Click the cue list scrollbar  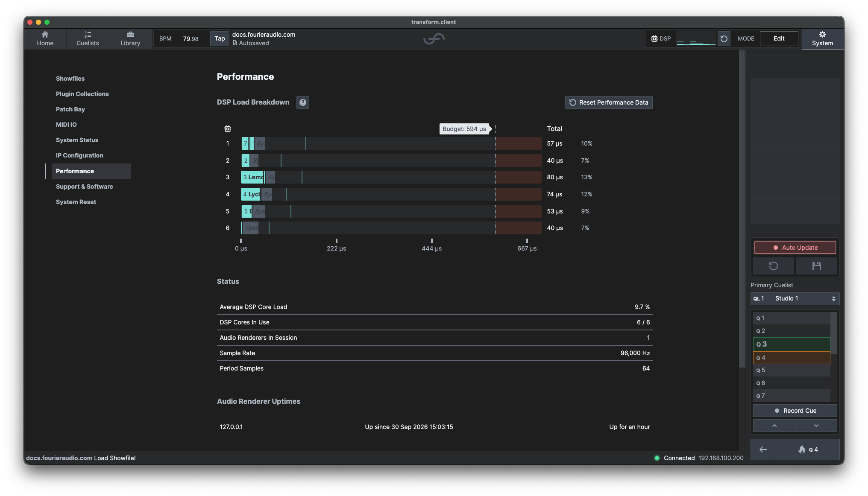click(833, 333)
